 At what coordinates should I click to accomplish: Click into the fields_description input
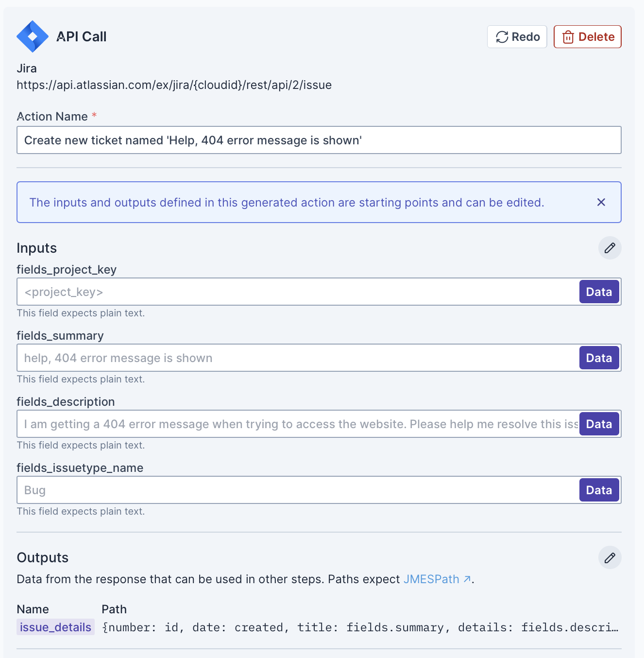(x=297, y=424)
